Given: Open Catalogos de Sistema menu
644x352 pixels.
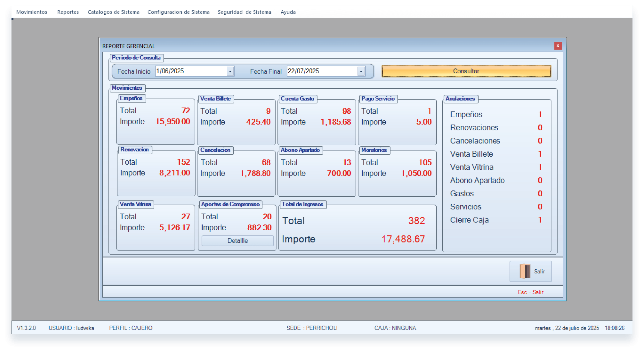Looking at the screenshot, I should coord(113,12).
